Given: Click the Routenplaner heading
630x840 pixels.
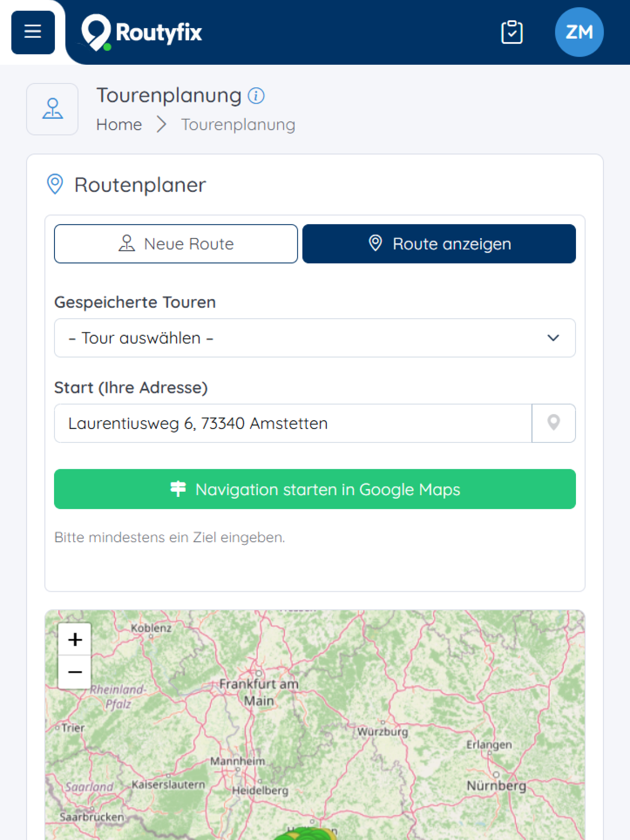Looking at the screenshot, I should [140, 185].
